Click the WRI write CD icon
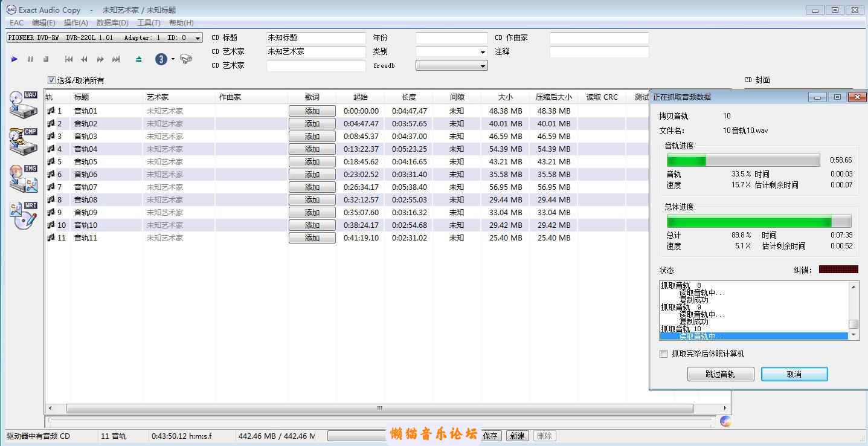This screenshot has width=868, height=446. tap(23, 215)
